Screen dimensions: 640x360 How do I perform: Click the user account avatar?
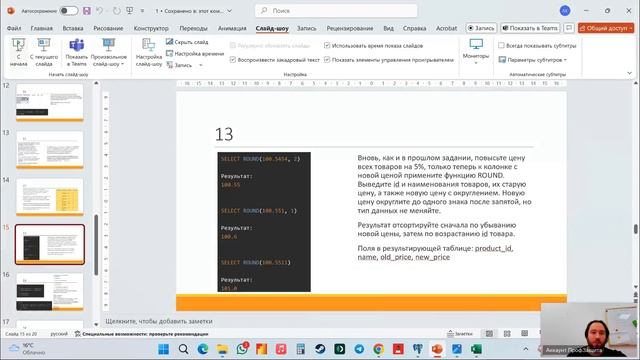(x=565, y=11)
